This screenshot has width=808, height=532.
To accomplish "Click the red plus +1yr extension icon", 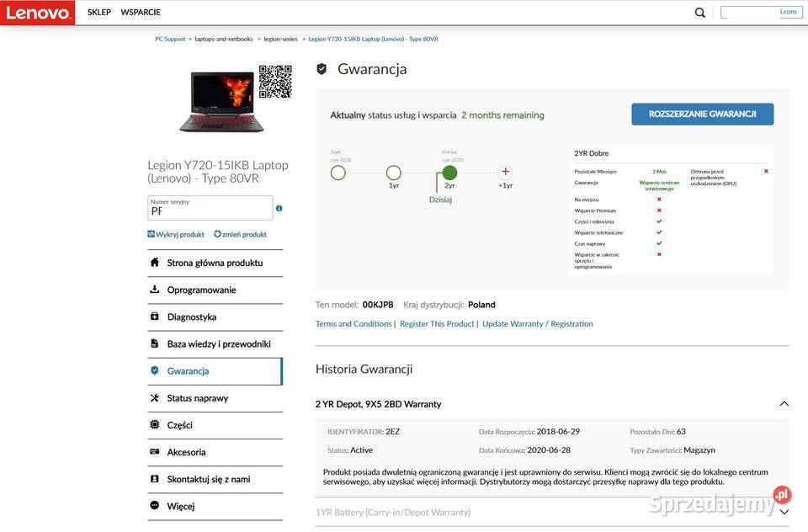I will (506, 172).
